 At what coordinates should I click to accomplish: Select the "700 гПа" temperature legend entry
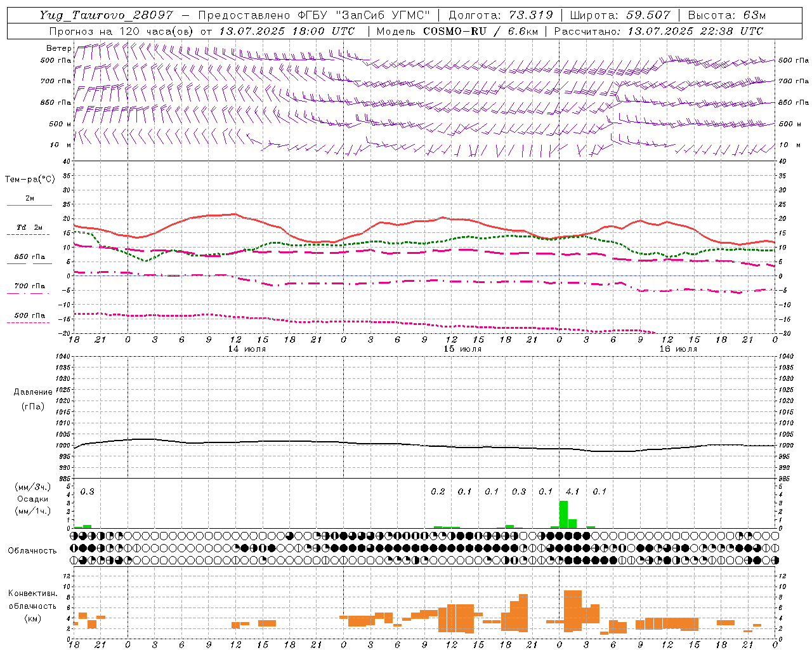[29, 286]
